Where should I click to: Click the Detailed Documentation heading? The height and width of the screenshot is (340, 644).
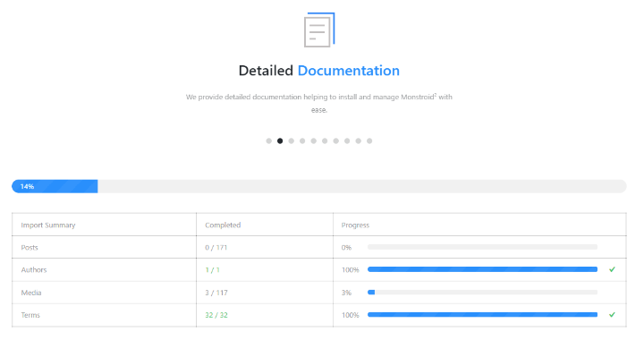point(319,71)
